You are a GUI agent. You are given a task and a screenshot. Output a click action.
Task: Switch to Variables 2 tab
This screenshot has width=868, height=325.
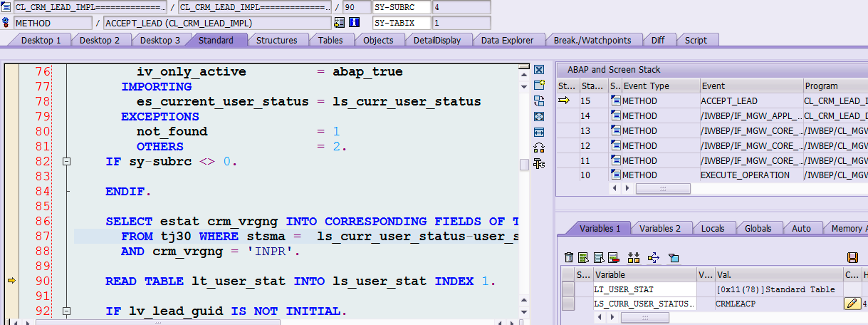[x=660, y=228]
